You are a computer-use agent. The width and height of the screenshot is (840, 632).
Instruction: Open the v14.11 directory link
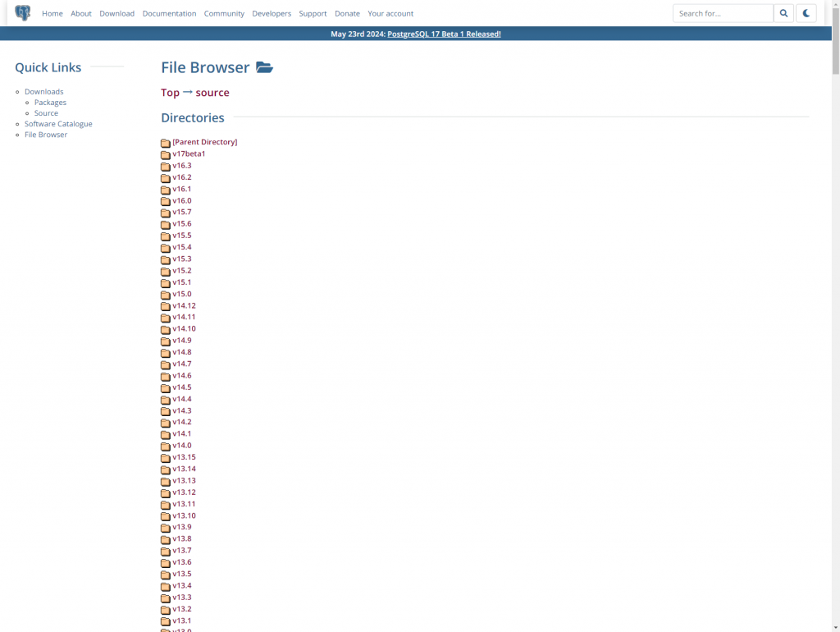pyautogui.click(x=184, y=317)
